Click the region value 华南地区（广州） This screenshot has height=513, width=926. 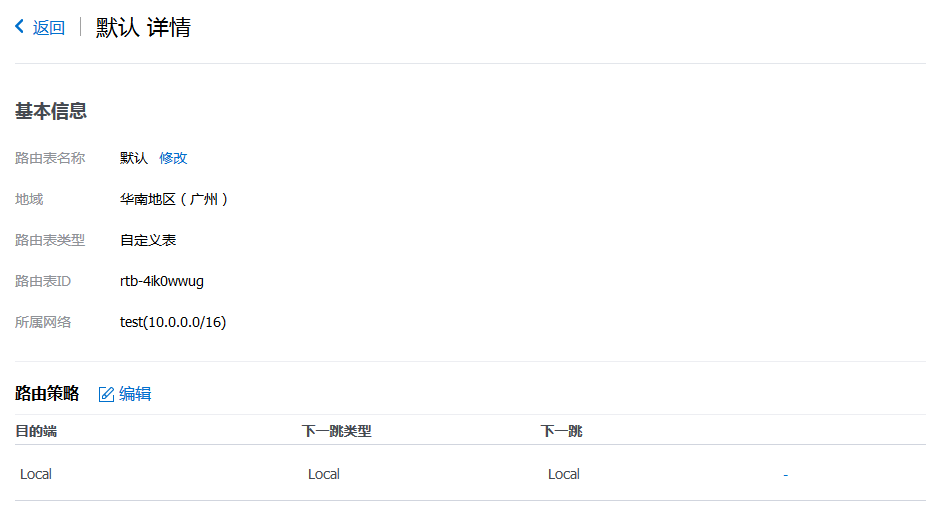click(x=175, y=199)
